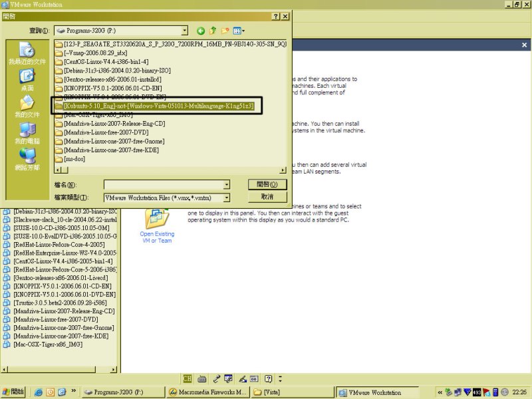The height and width of the screenshot is (399, 532).
Task: Open 網路芳鄰 Network Places shortcut
Action: click(27, 160)
